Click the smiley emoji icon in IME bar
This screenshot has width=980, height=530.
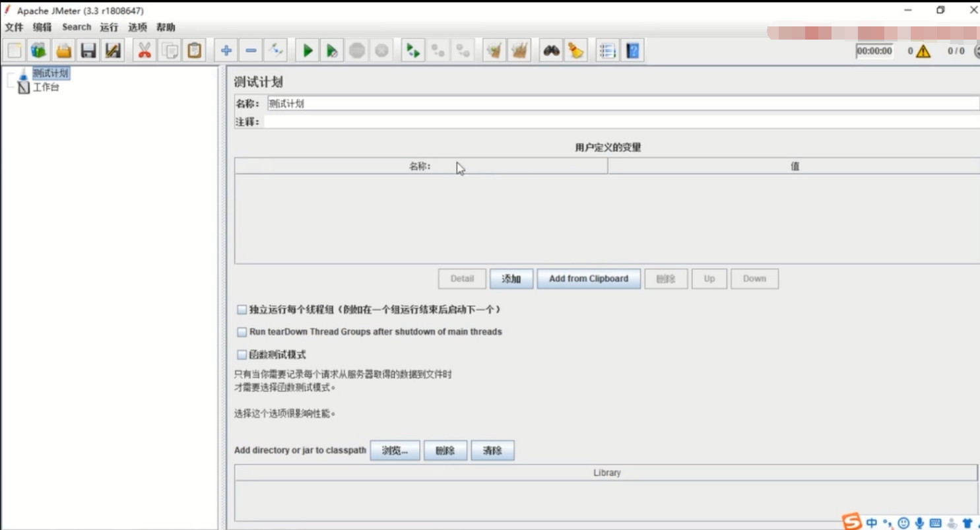tap(903, 523)
